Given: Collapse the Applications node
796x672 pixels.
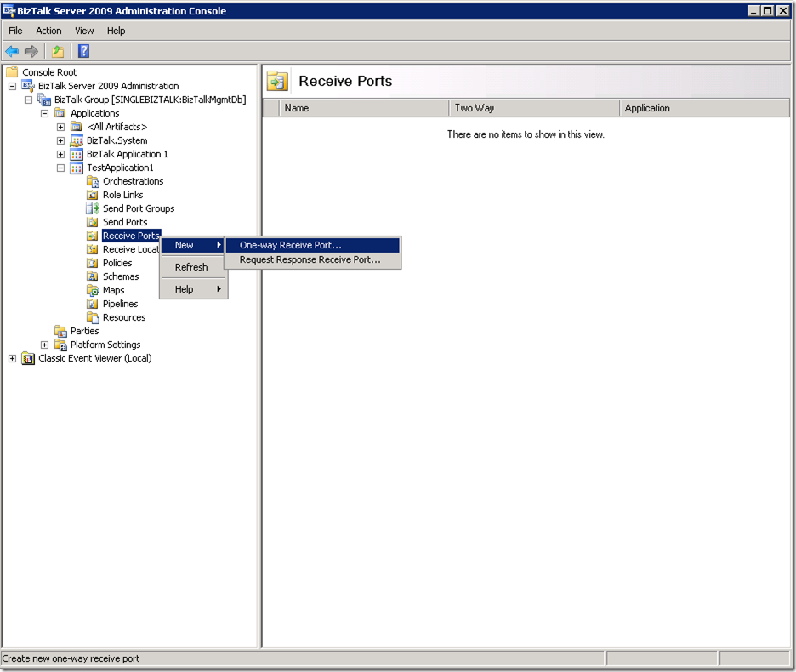Looking at the screenshot, I should coord(45,113).
